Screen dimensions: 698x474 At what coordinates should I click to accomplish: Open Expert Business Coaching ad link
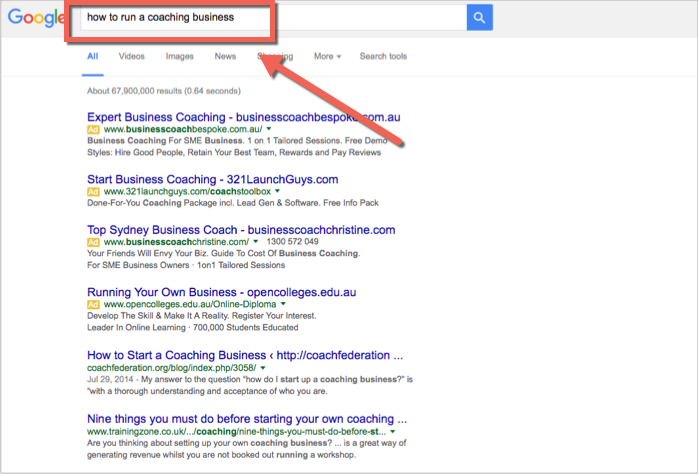pyautogui.click(x=243, y=117)
